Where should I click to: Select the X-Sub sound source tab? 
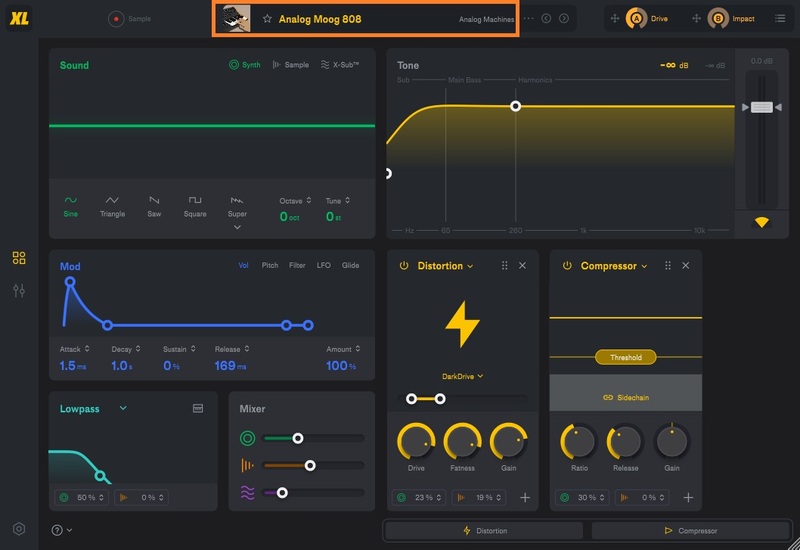pos(340,65)
